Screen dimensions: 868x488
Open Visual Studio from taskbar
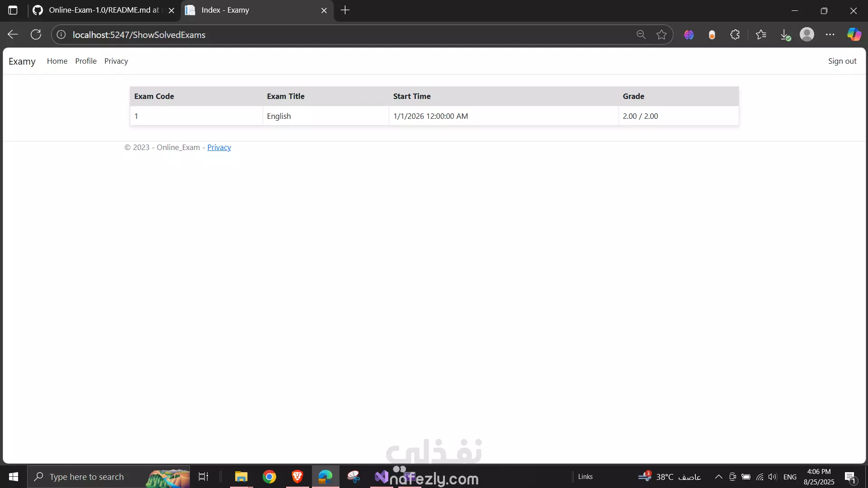click(382, 477)
